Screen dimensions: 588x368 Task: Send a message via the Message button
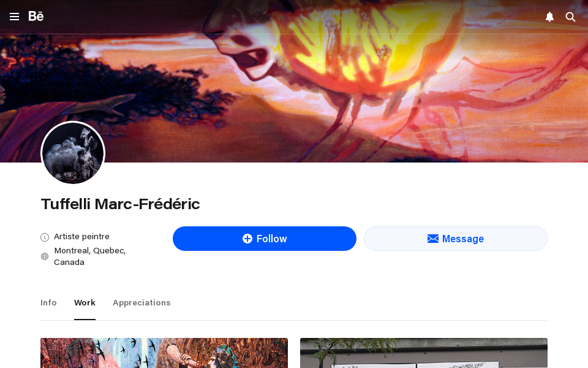click(456, 239)
